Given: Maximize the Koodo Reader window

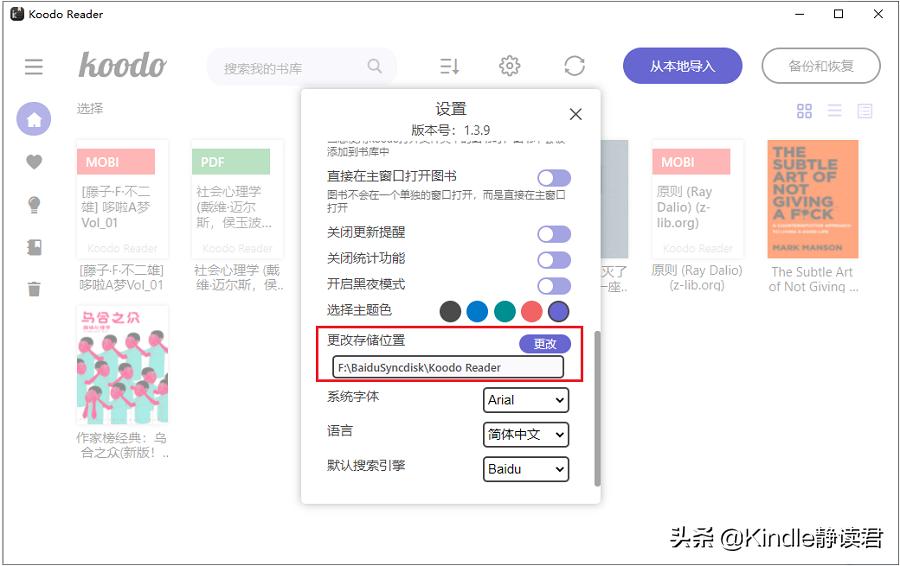Looking at the screenshot, I should 839,14.
